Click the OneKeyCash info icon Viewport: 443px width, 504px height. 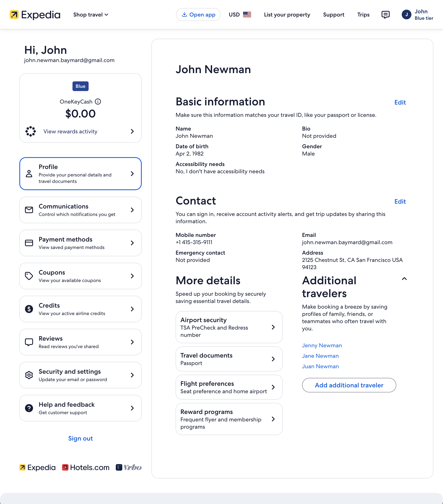(98, 101)
